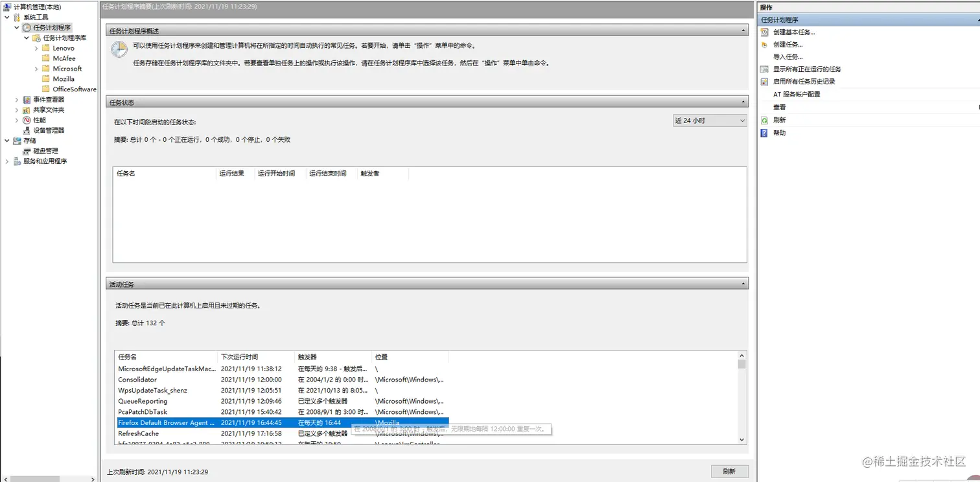Viewport: 980px width, 482px height.
Task: Click the 刷新 button at bottom right
Action: 730,472
